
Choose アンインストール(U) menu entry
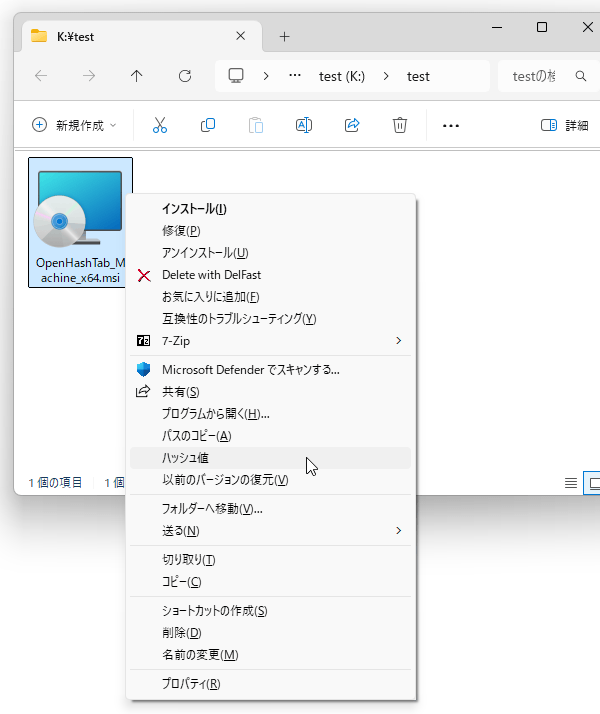270,253
